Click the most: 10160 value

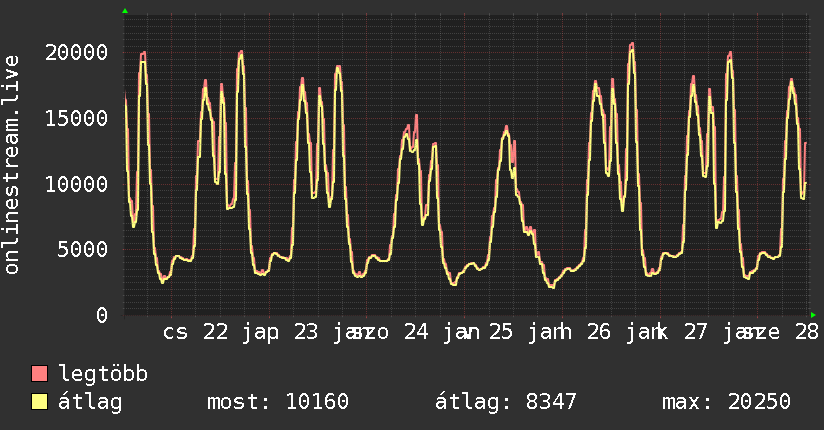click(x=278, y=402)
